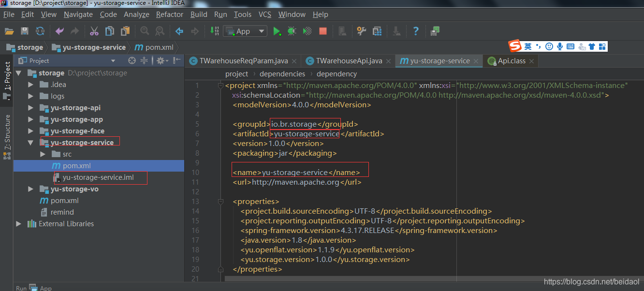Viewport: 644px width, 291px height.
Task: Expand the .idea folder
Action: click(31, 85)
